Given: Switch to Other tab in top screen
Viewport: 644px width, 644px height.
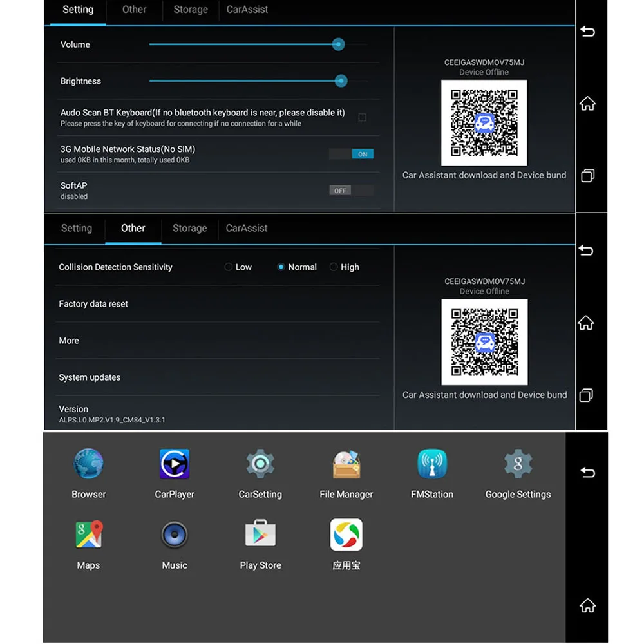Looking at the screenshot, I should pos(135,10).
